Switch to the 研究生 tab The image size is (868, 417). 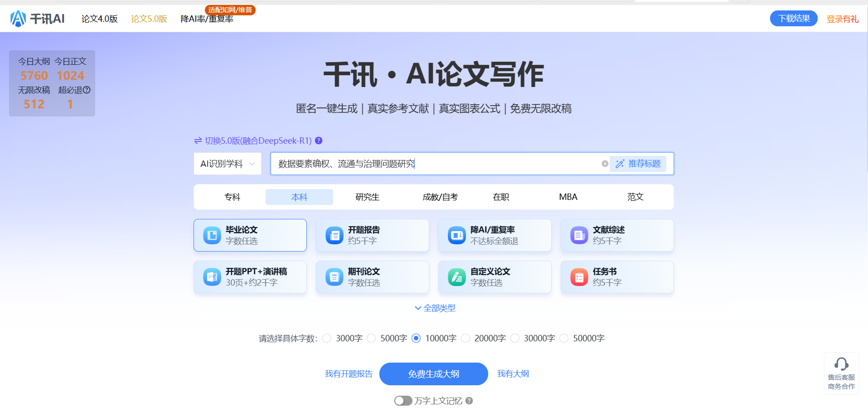[x=367, y=197]
